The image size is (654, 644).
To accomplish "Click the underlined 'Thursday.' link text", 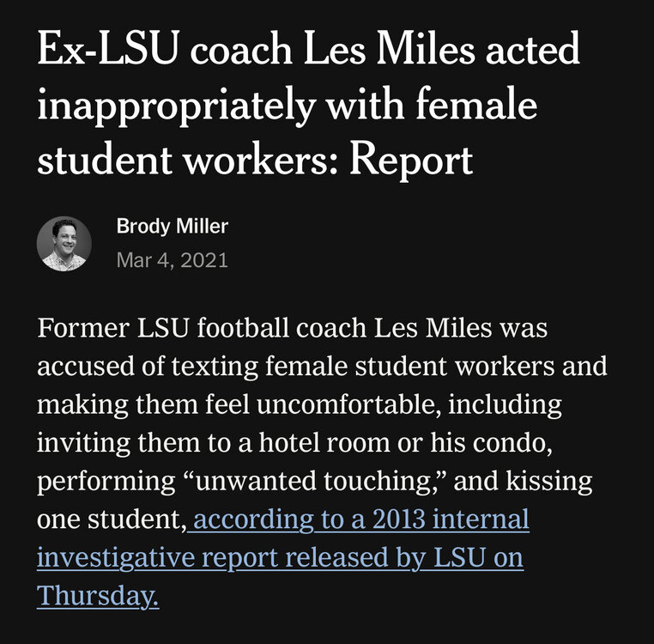I will (x=98, y=595).
